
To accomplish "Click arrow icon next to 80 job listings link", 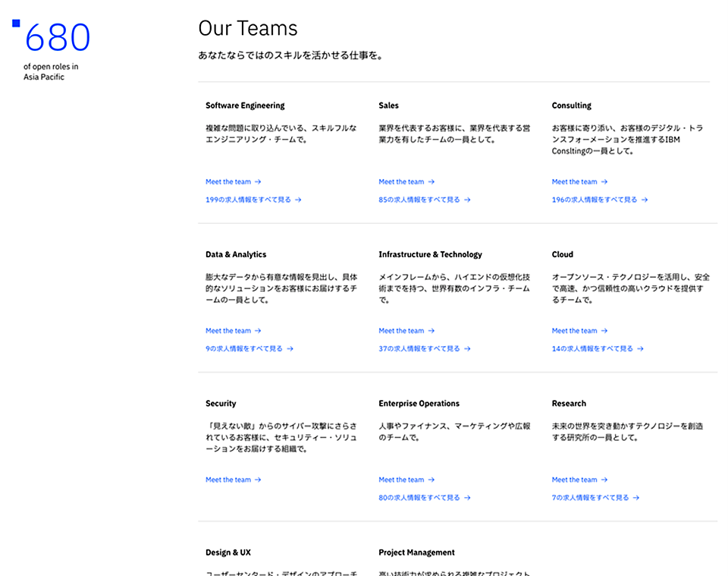I will [467, 499].
